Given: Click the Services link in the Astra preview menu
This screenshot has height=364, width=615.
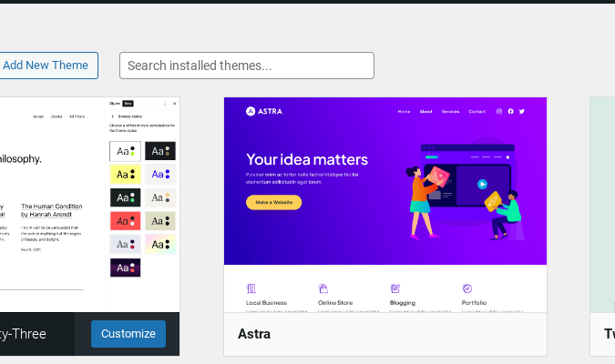Looking at the screenshot, I should pyautogui.click(x=450, y=112).
